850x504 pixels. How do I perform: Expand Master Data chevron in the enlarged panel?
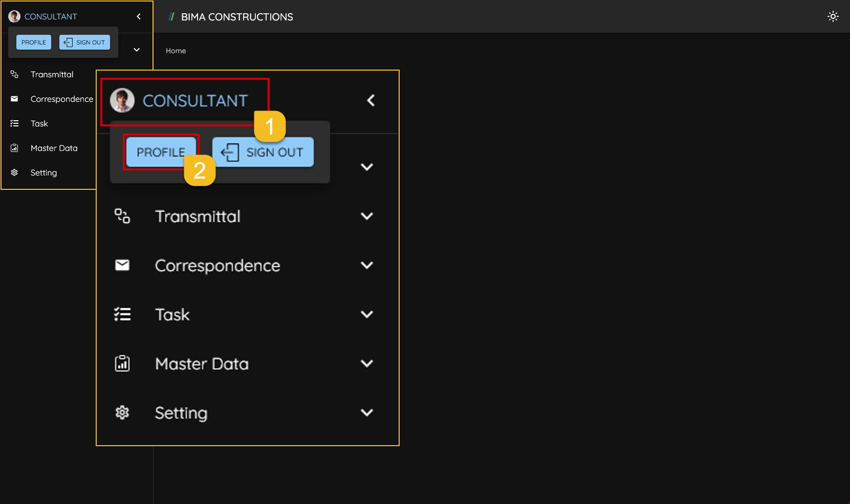click(366, 363)
